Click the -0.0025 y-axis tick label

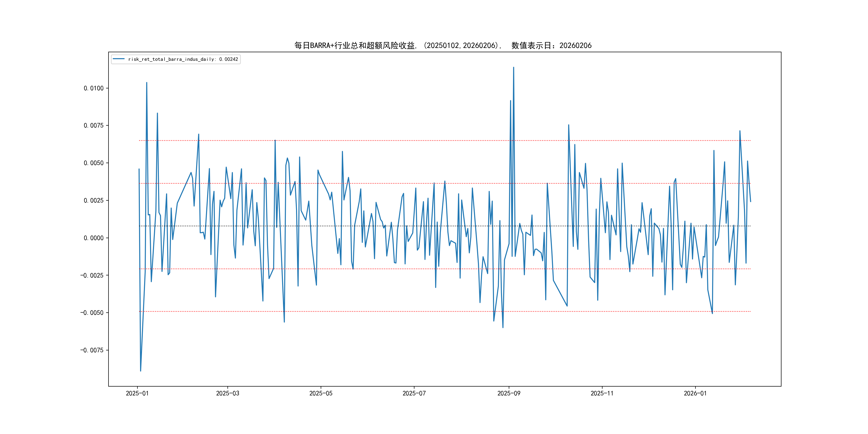pos(92,275)
